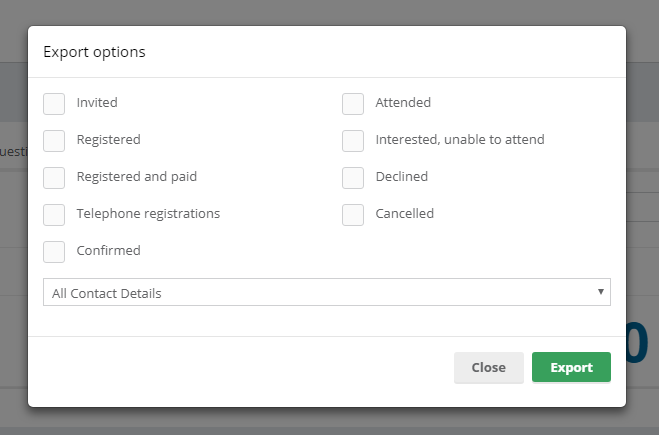Click the Declined label text
The height and width of the screenshot is (435, 659).
click(x=402, y=177)
